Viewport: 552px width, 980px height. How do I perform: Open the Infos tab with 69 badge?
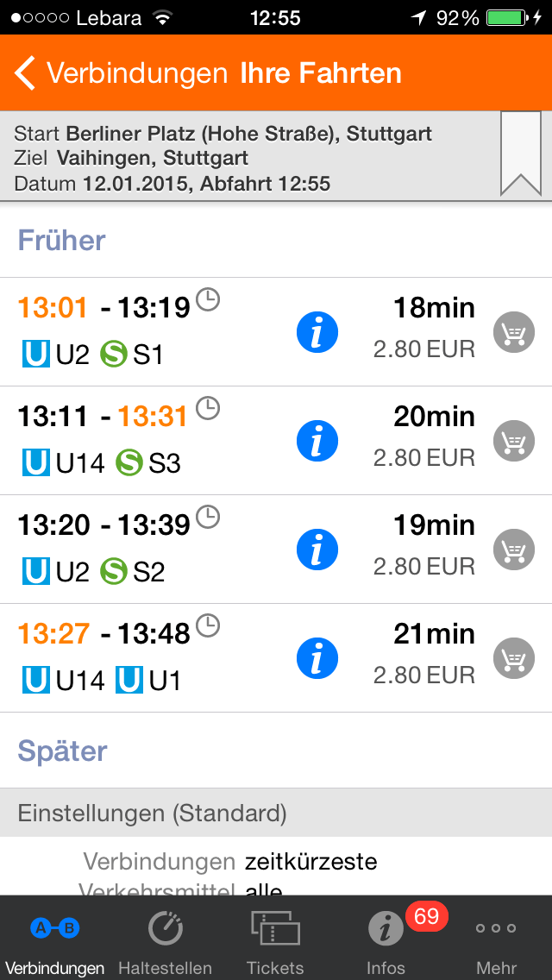[386, 939]
